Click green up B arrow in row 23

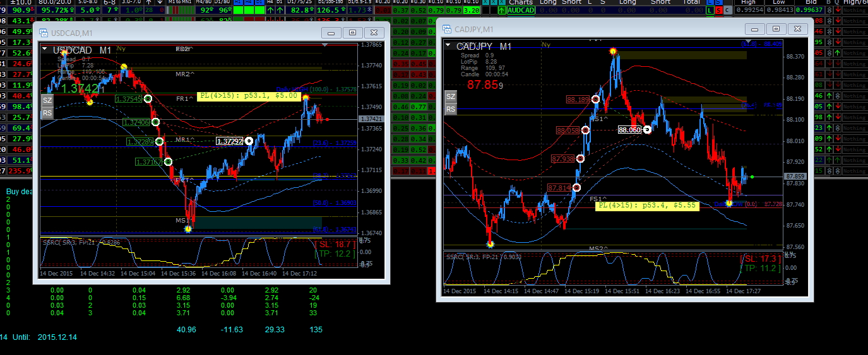[x=829, y=128]
